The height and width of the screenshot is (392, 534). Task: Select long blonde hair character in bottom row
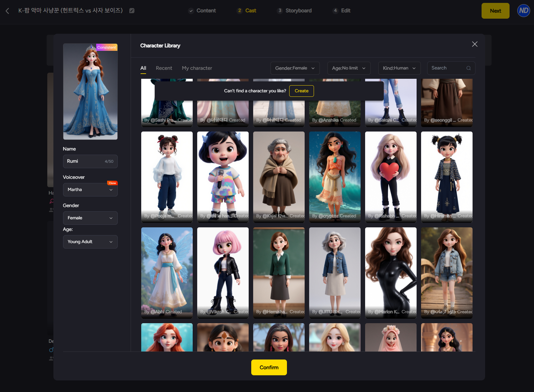tap(335, 337)
